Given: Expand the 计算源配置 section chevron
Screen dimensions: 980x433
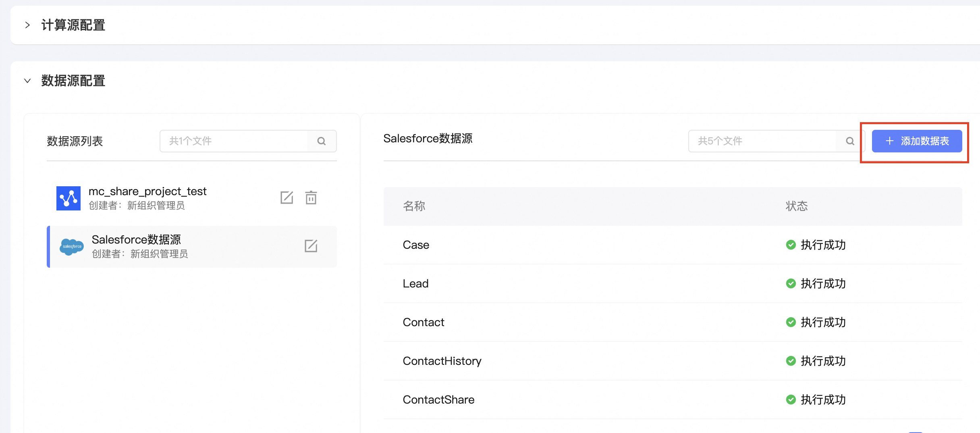Looking at the screenshot, I should click(x=27, y=25).
